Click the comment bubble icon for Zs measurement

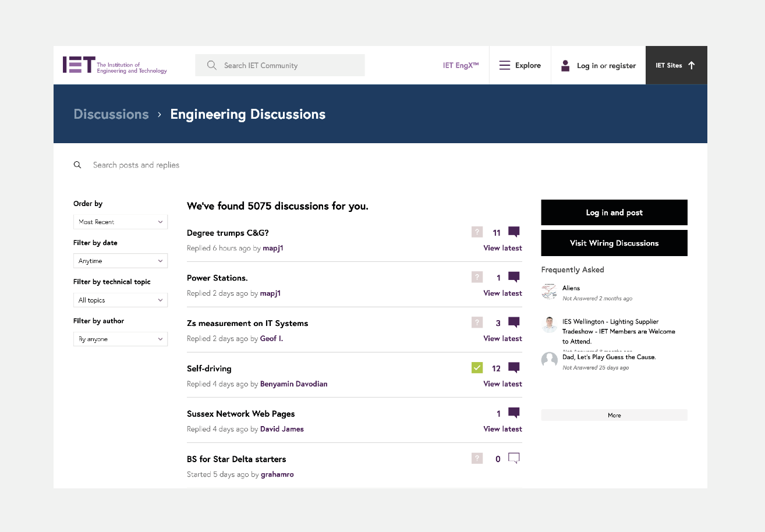(x=513, y=322)
